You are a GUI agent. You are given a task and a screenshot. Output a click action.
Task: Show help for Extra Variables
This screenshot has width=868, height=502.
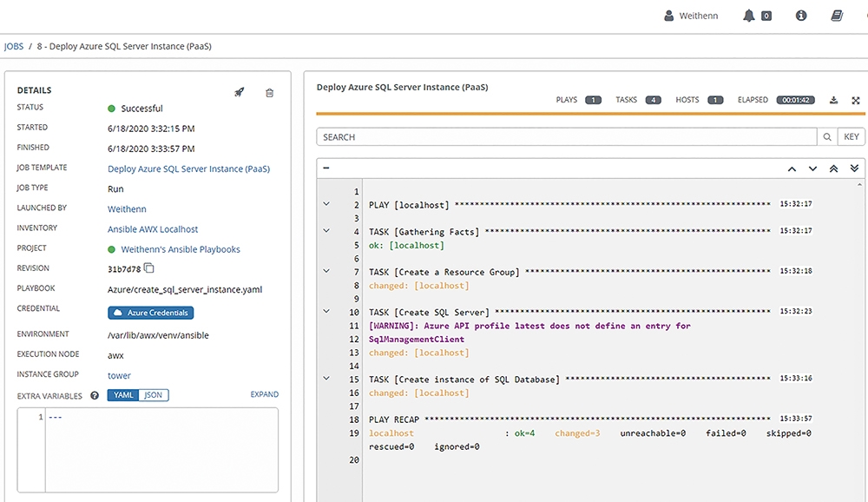[95, 396]
